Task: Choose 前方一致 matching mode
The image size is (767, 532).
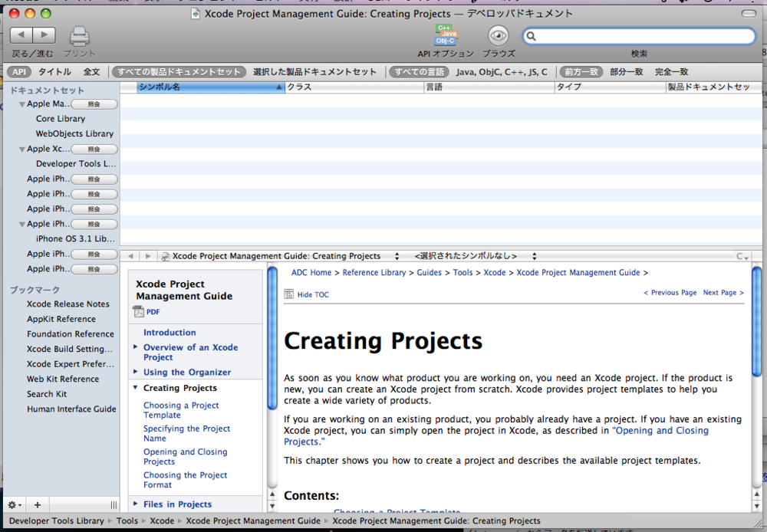Action: click(x=581, y=72)
